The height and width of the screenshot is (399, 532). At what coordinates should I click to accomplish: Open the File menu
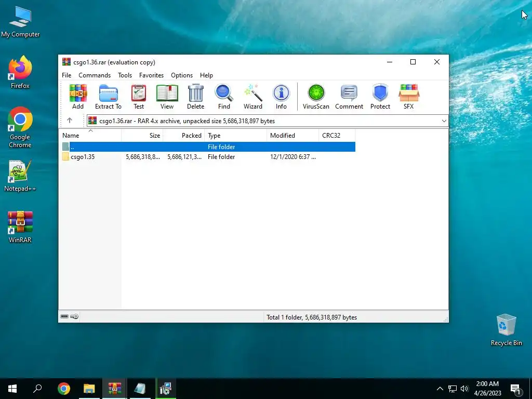click(66, 75)
